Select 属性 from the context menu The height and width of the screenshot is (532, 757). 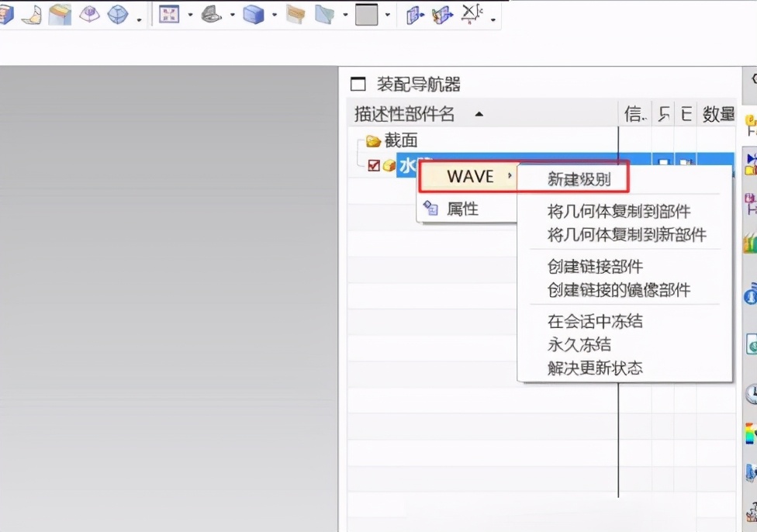[462, 209]
